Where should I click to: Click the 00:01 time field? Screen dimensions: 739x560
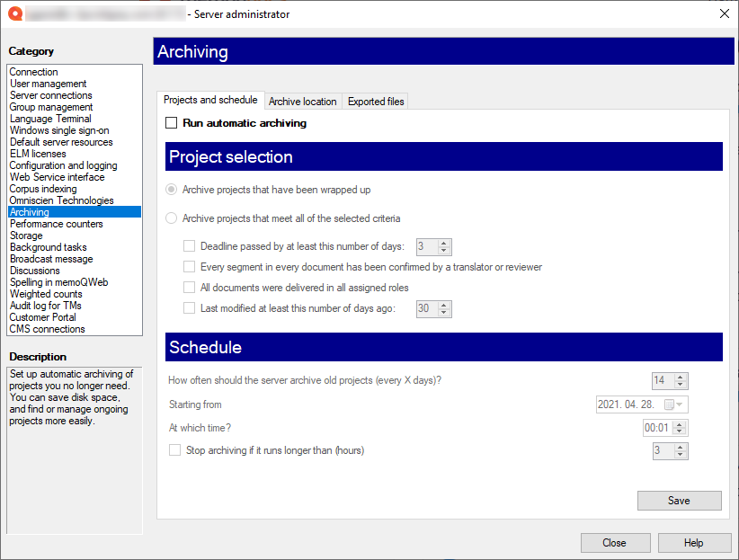[x=659, y=428]
